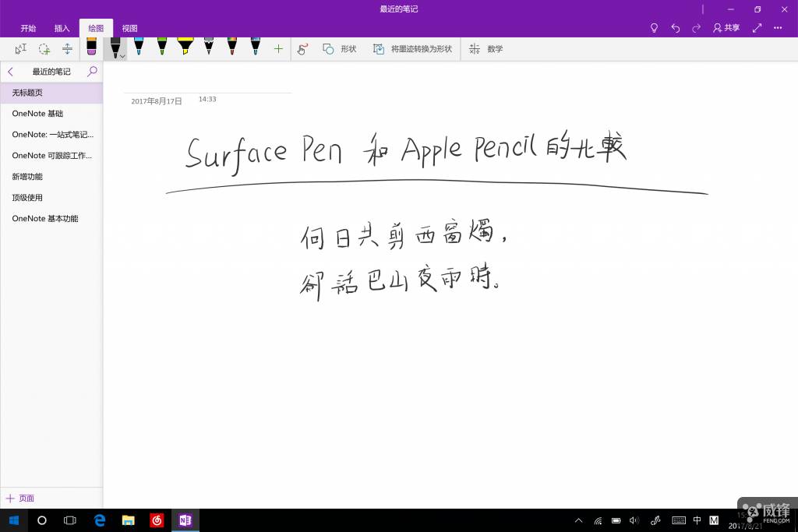Select the yellow highlighter

[185, 47]
